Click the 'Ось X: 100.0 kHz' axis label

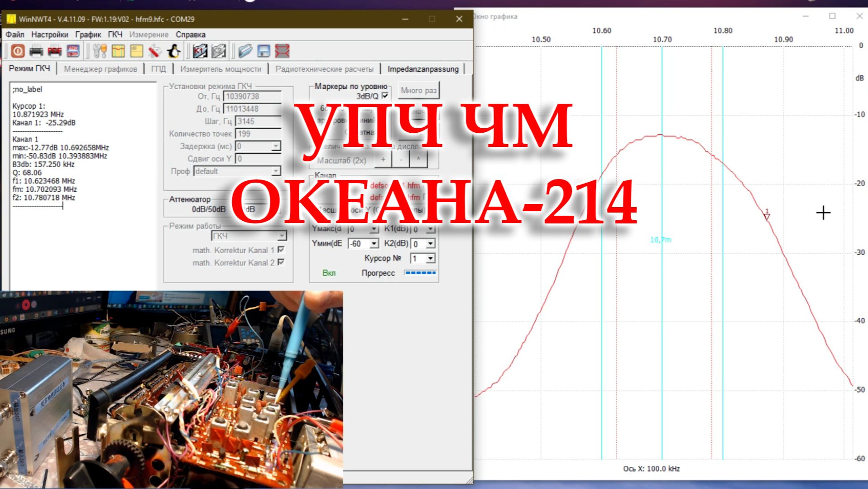[x=651, y=469]
